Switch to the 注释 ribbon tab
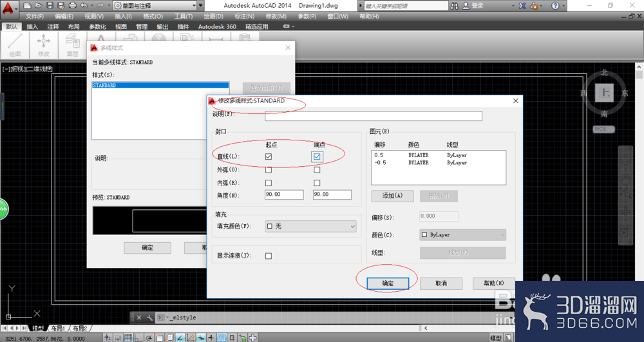Viewport: 644px width, 342px height. (x=53, y=26)
